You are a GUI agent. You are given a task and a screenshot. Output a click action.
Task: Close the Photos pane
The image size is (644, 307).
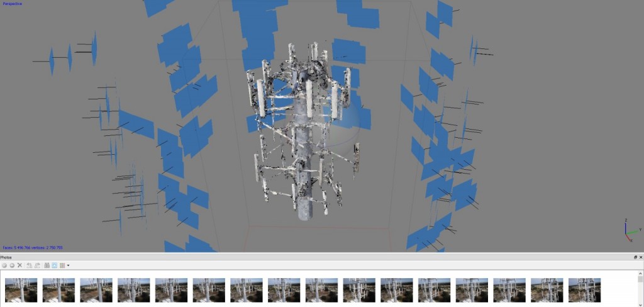click(641, 257)
